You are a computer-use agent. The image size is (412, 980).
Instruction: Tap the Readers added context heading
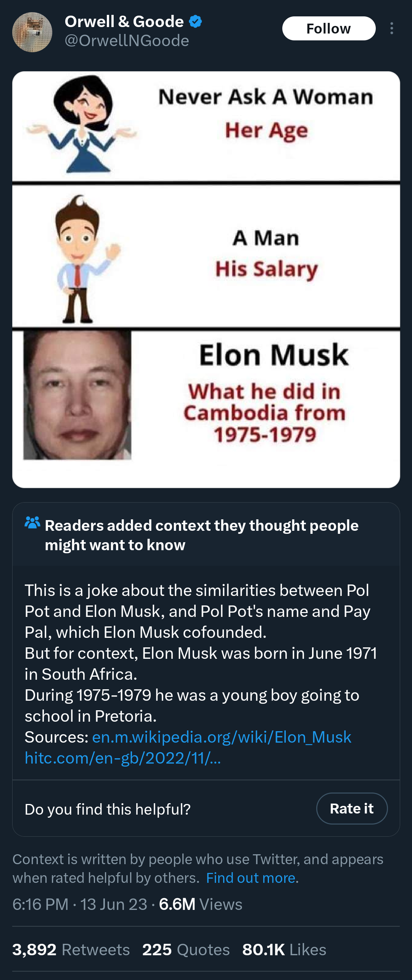tap(202, 535)
